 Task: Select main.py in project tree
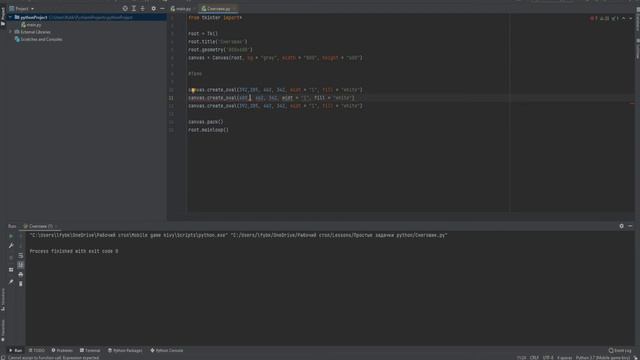coord(33,25)
